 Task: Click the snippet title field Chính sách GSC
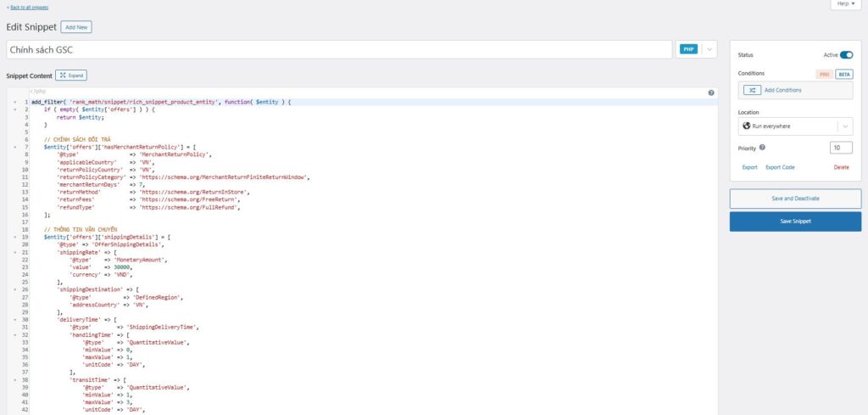[339, 50]
